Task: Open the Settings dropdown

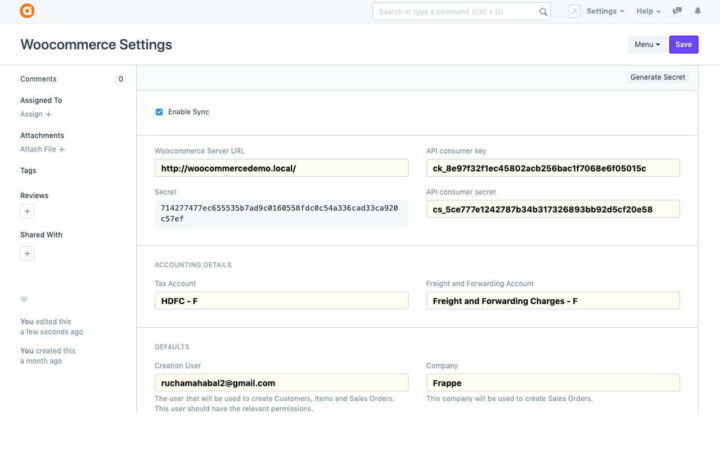Action: click(x=605, y=11)
